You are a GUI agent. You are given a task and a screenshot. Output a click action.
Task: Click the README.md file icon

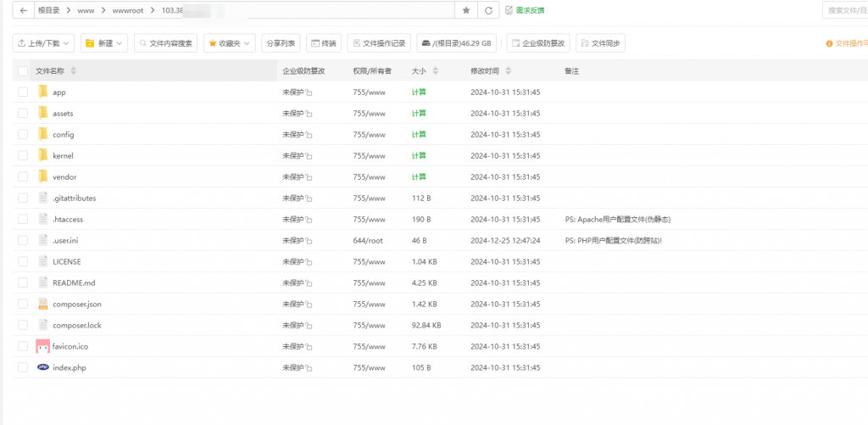pyautogui.click(x=43, y=282)
